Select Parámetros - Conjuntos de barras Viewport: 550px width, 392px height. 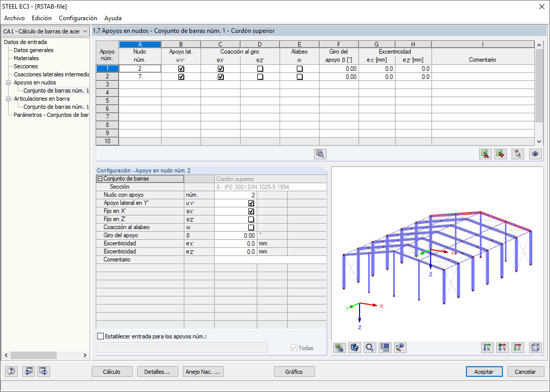(x=51, y=115)
